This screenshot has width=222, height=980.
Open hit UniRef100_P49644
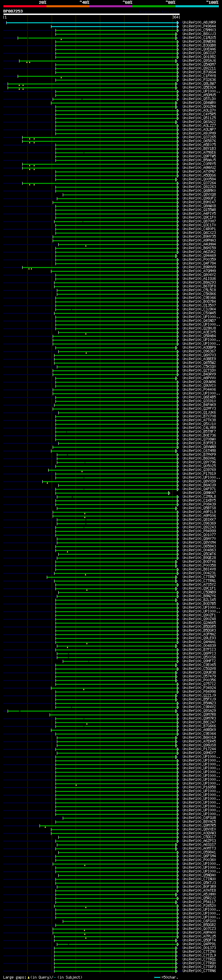pyautogui.click(x=199, y=26)
